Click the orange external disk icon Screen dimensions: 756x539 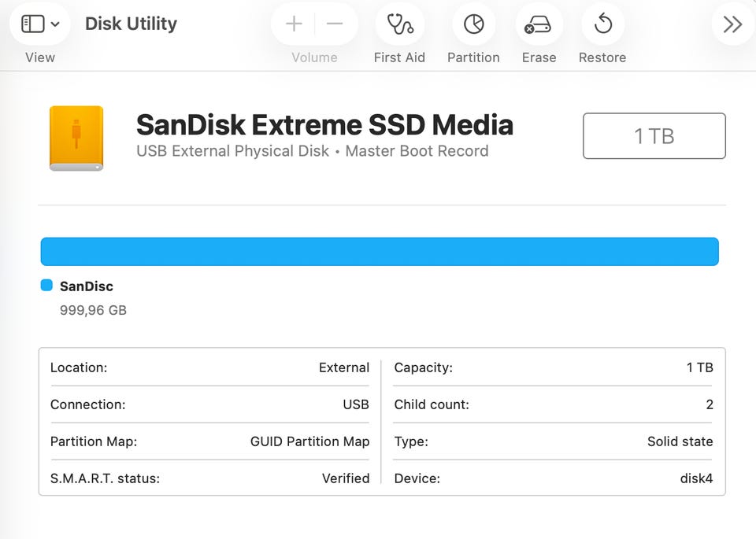76,138
